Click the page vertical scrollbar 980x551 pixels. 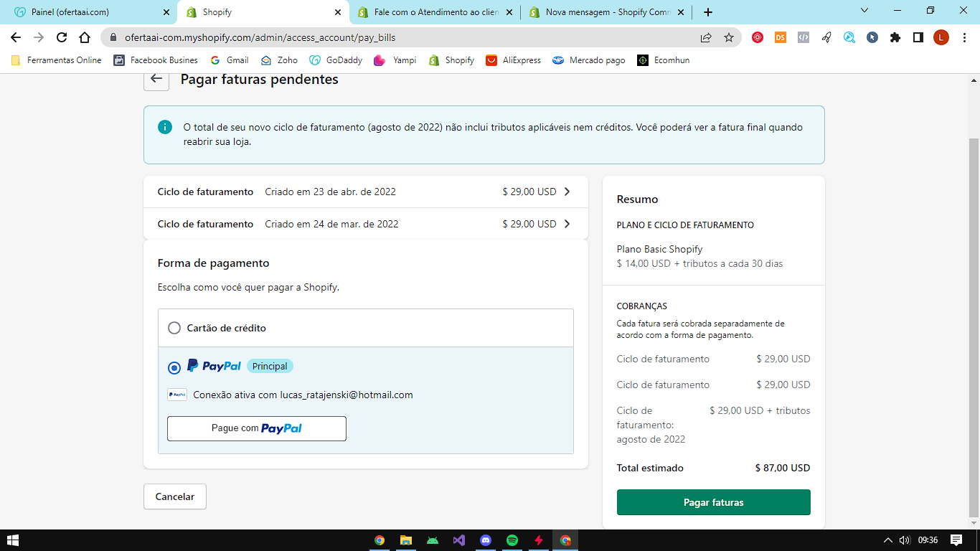click(974, 326)
